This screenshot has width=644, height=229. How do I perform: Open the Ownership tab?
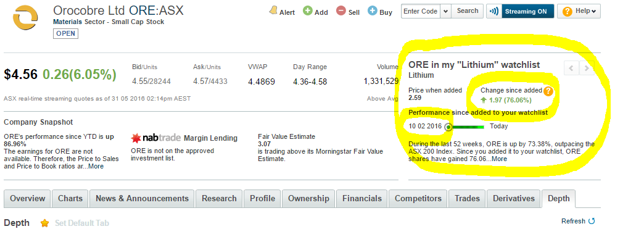tap(308, 199)
